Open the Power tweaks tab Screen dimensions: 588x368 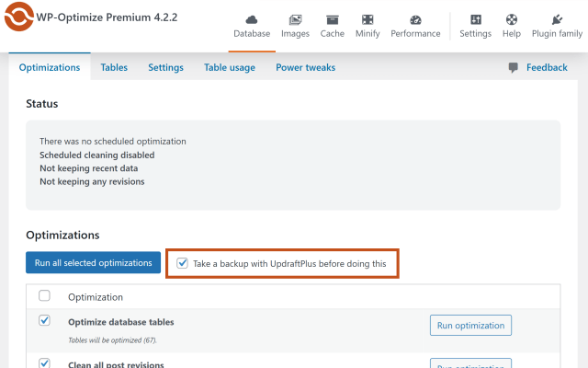(x=306, y=67)
